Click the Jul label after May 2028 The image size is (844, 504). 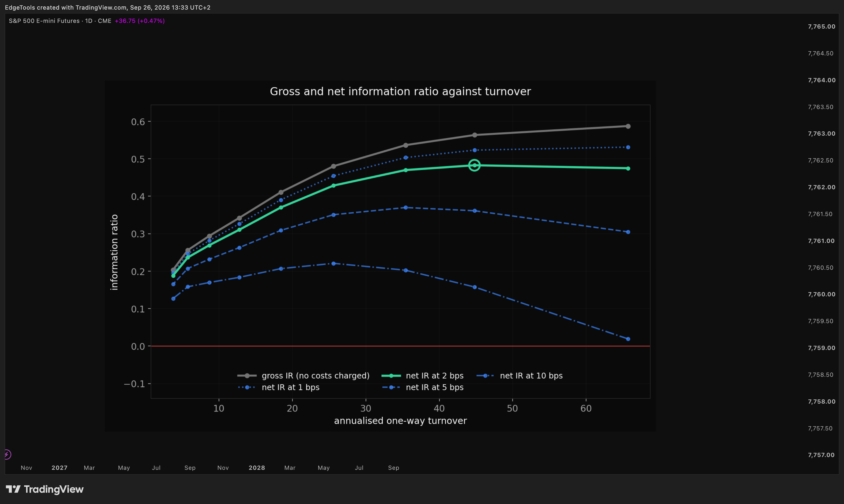[359, 468]
